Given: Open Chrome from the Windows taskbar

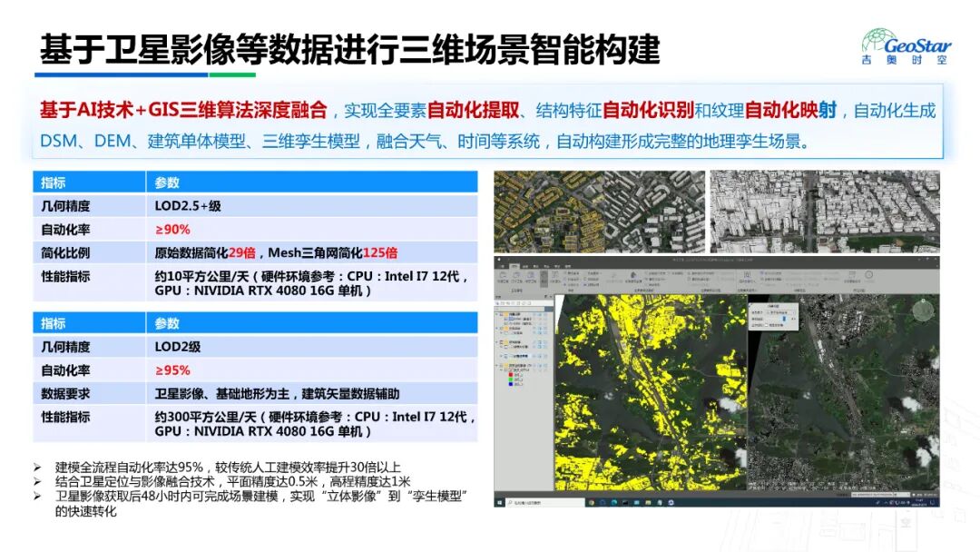Looking at the screenshot, I should click(x=592, y=502).
